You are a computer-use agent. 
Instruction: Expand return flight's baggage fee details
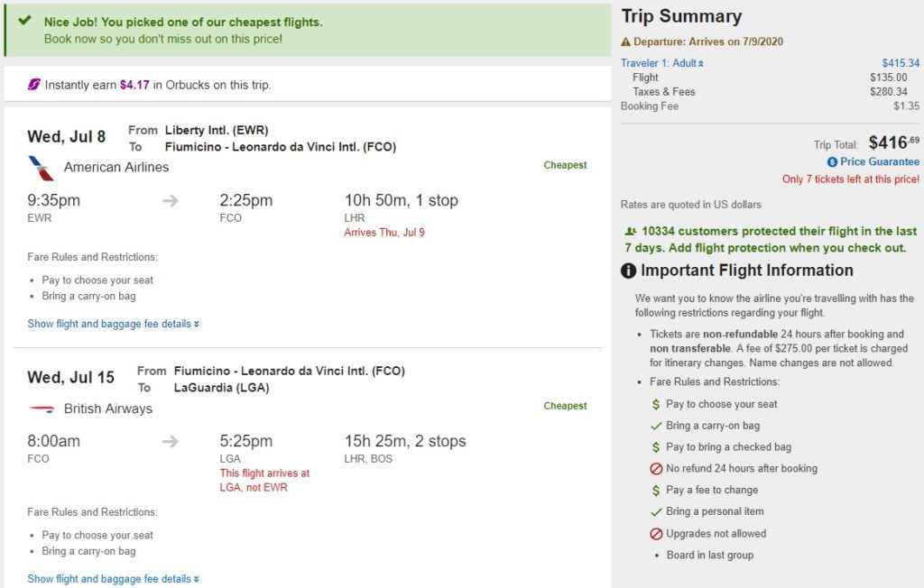tap(113, 579)
